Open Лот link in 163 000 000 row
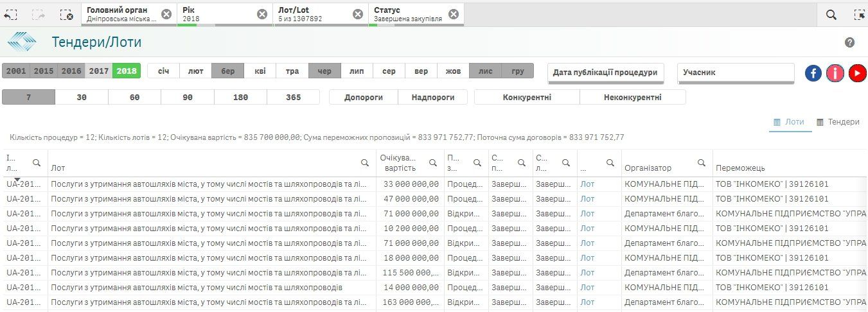868x312 pixels. [x=587, y=302]
